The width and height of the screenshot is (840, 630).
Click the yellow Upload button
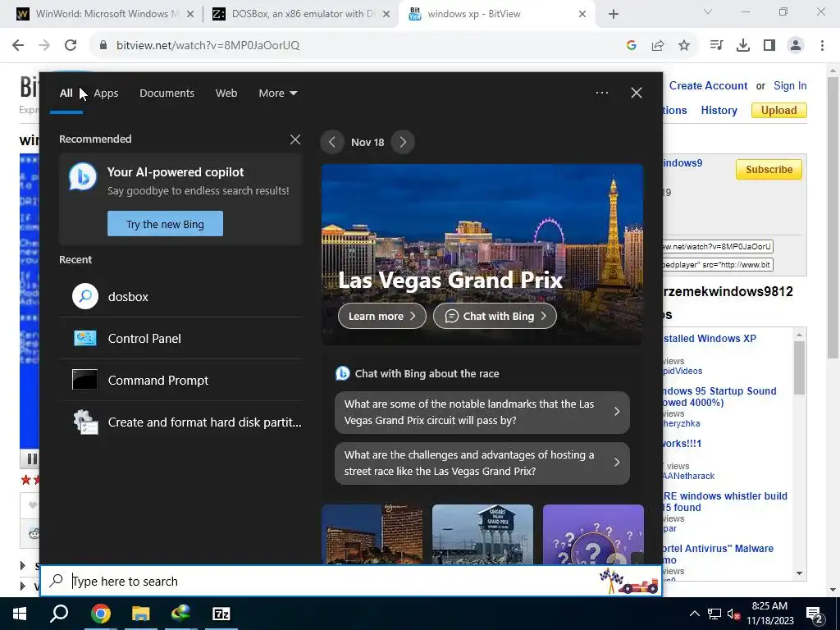pyautogui.click(x=779, y=111)
